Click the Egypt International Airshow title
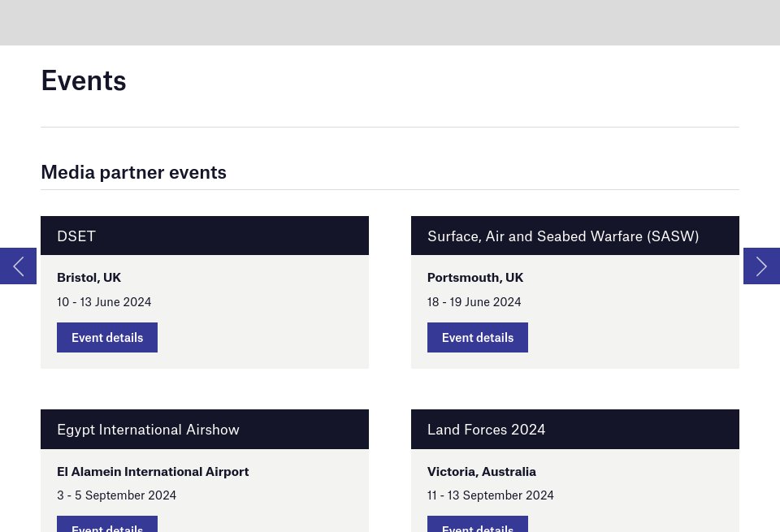 pyautogui.click(x=148, y=429)
